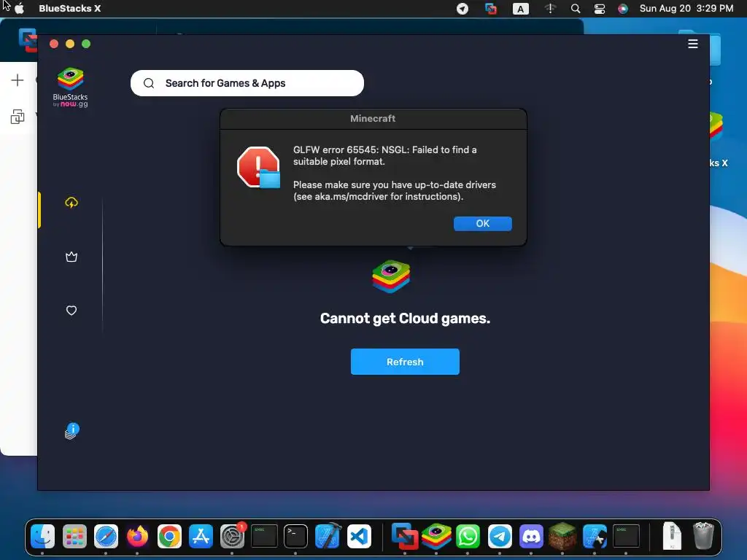Viewport: 747px width, 560px height.
Task: Open Control Center in the menu bar
Action: (x=600, y=9)
